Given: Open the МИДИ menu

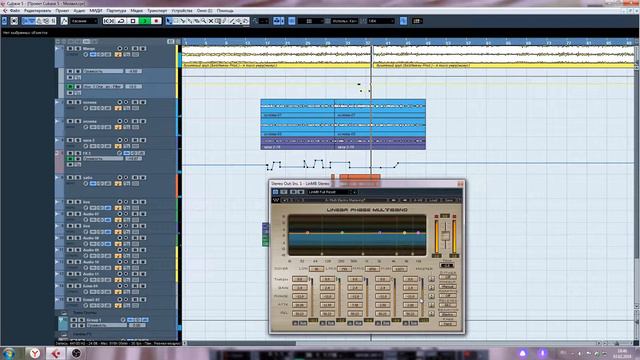Looking at the screenshot, I should click(96, 10).
